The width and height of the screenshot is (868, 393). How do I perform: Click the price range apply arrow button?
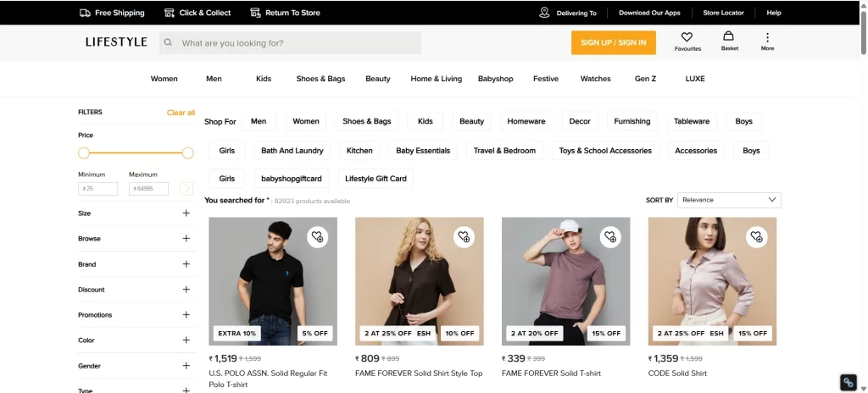coord(186,189)
